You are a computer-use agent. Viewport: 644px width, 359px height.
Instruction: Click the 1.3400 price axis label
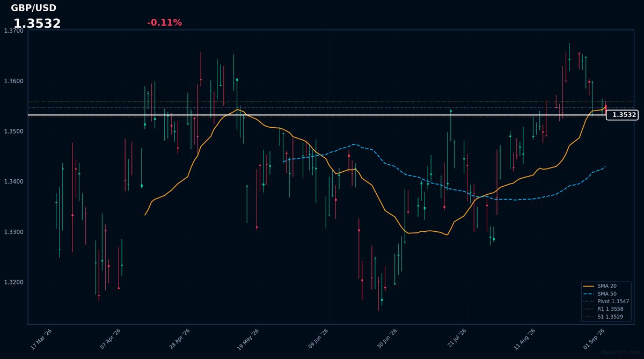point(13,182)
